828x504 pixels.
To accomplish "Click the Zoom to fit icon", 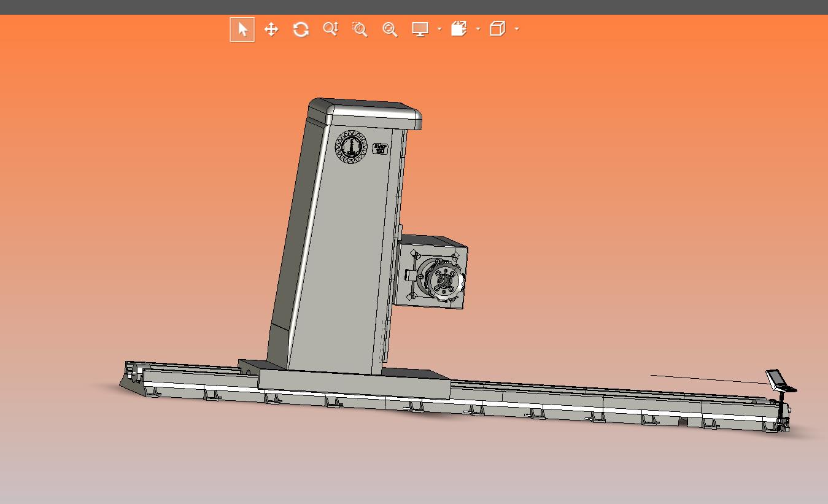I will click(390, 29).
